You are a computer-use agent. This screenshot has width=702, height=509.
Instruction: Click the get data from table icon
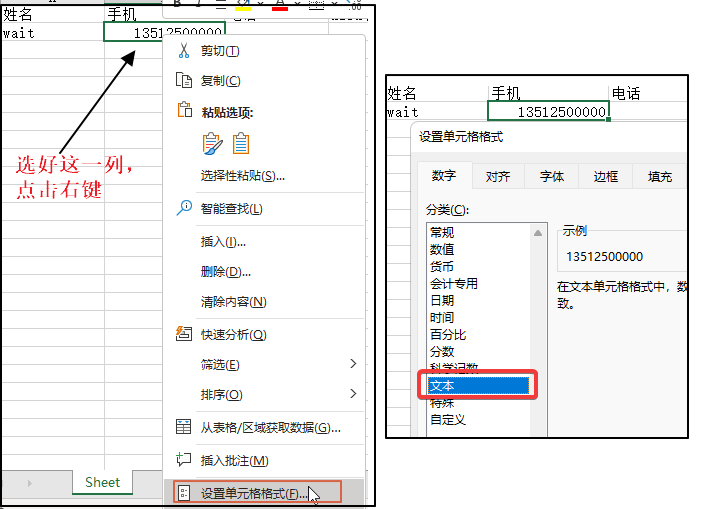[183, 427]
